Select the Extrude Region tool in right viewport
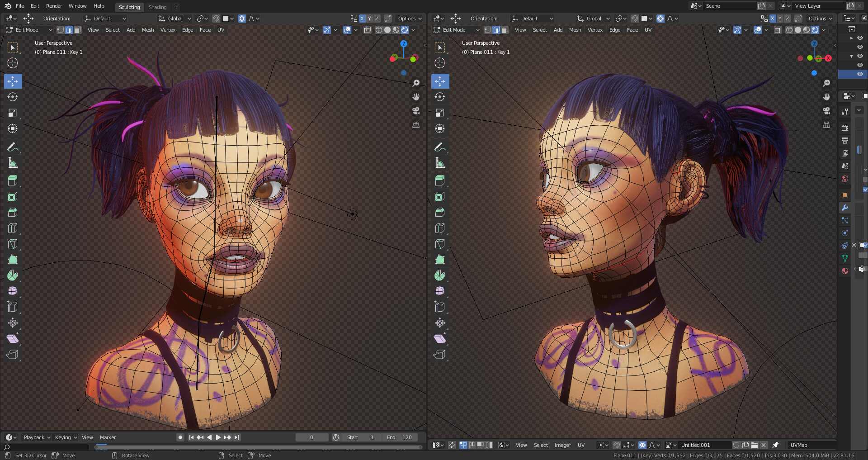The image size is (868, 460). point(440,180)
